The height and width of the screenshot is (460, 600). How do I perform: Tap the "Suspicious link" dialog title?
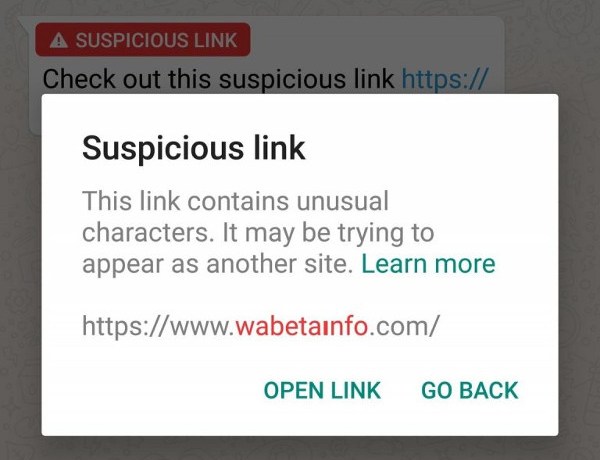[194, 149]
